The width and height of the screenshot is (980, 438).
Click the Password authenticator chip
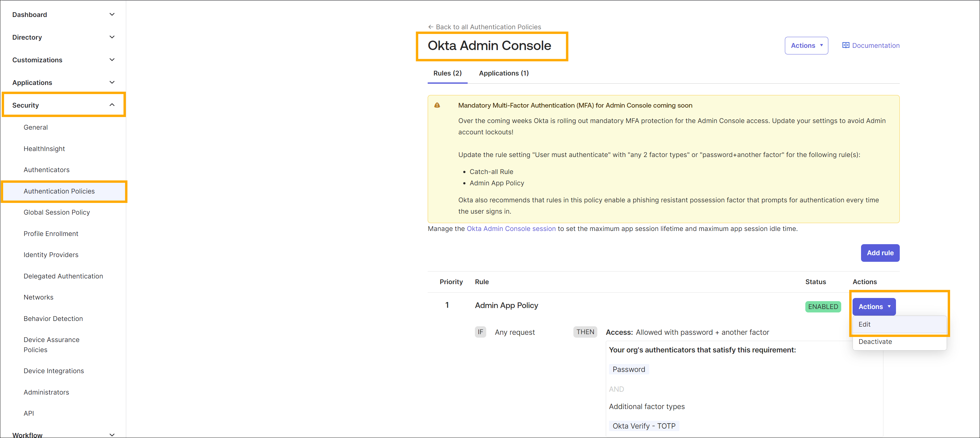(628, 369)
